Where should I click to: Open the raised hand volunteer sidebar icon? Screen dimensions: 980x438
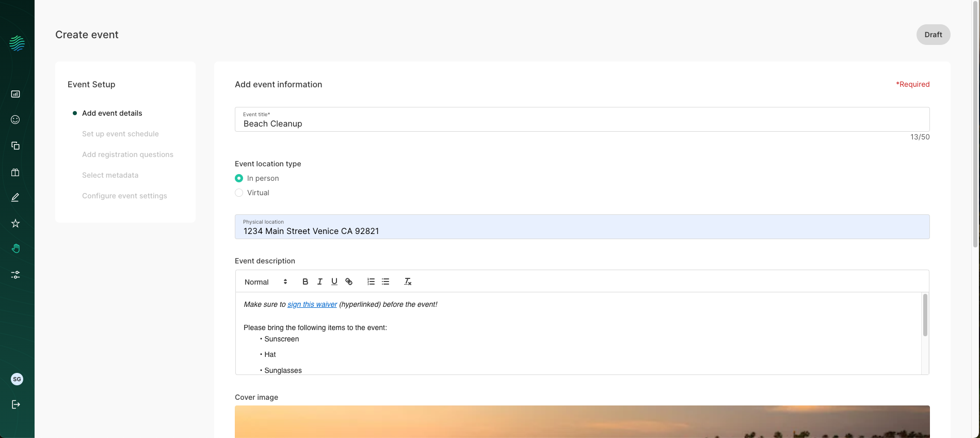15,248
